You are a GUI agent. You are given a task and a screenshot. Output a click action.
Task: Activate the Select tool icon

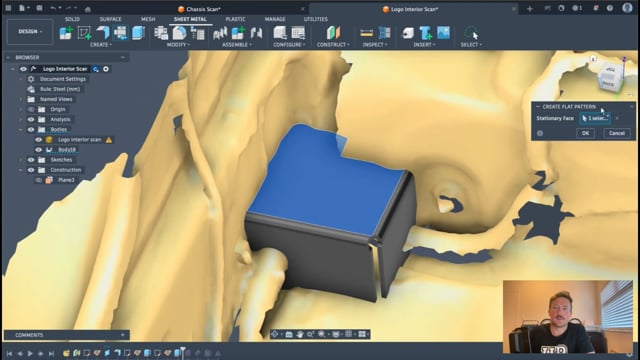pyautogui.click(x=471, y=33)
